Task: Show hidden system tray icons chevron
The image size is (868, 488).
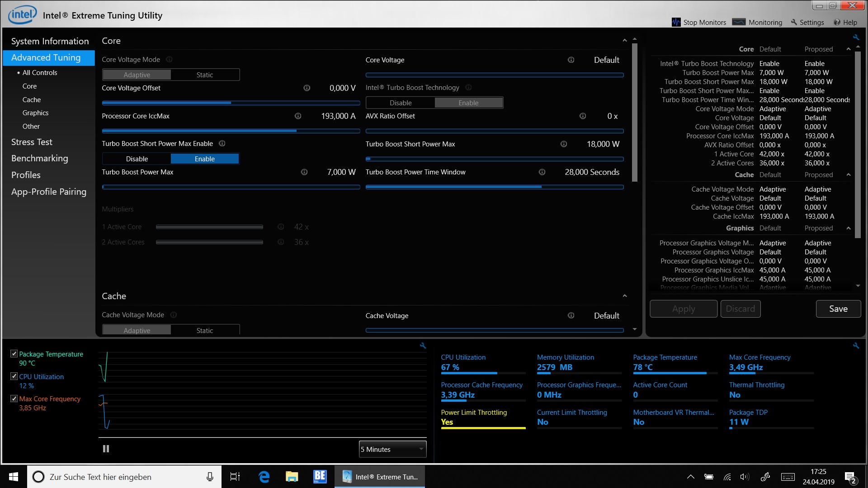Action: [691, 477]
